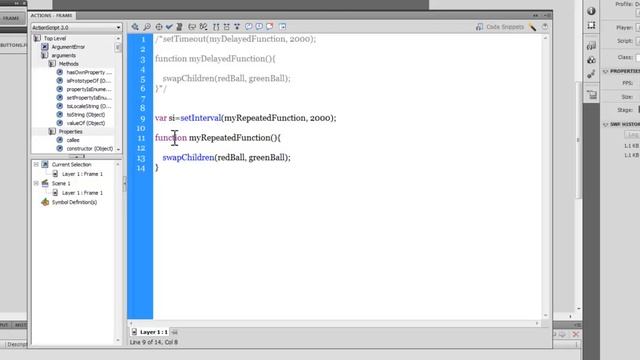640x360 pixels.
Task: Click Collapse between braces icon
Action: tap(216, 27)
